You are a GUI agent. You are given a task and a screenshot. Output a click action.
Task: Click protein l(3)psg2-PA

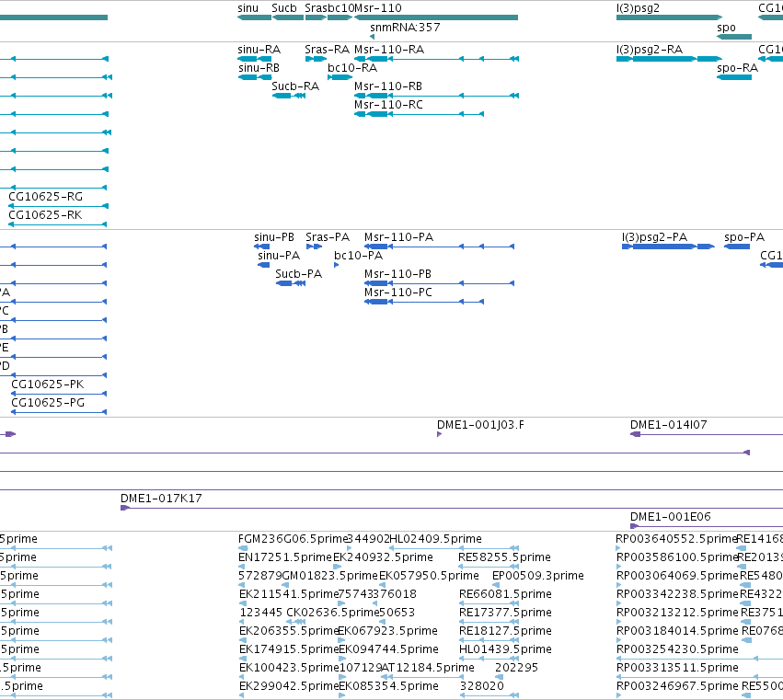coord(668,247)
